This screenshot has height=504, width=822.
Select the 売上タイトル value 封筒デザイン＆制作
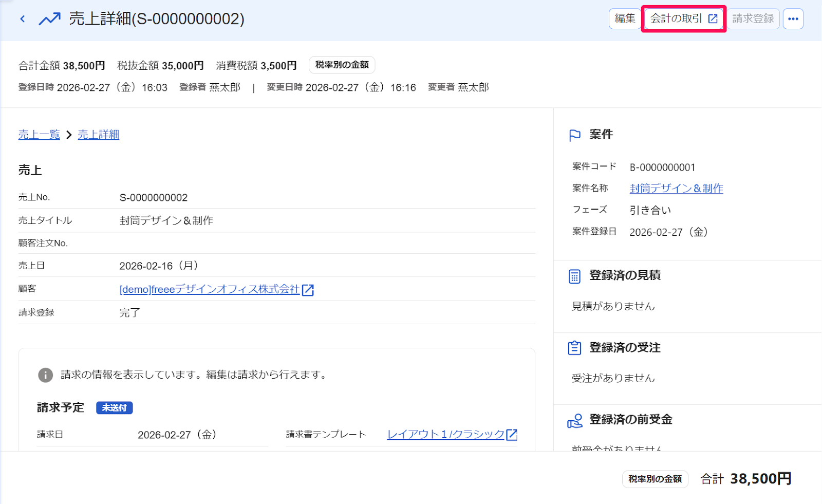(x=166, y=220)
